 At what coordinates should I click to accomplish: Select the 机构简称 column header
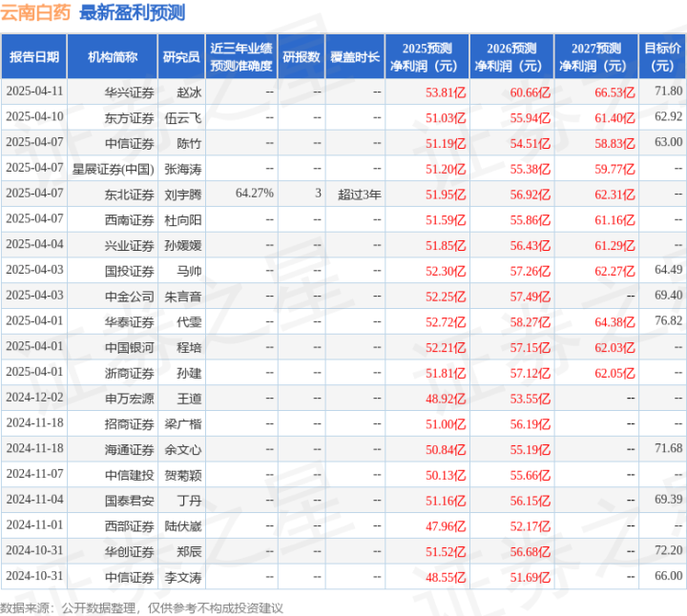[113, 57]
